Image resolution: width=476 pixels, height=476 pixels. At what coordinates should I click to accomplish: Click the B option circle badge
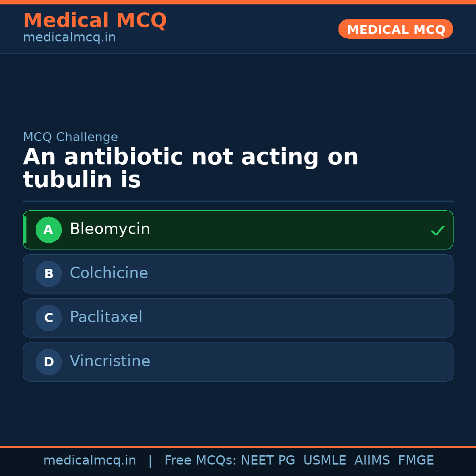(48, 274)
